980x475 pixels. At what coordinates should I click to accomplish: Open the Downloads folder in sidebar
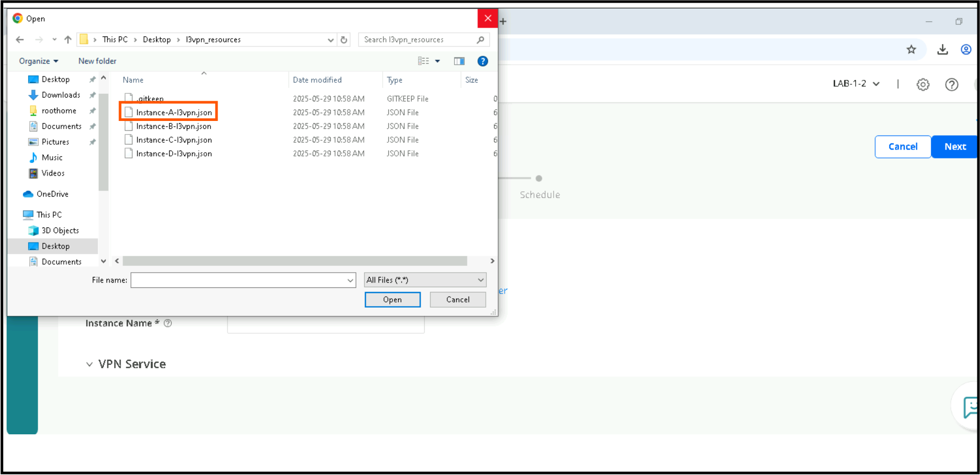(x=59, y=95)
